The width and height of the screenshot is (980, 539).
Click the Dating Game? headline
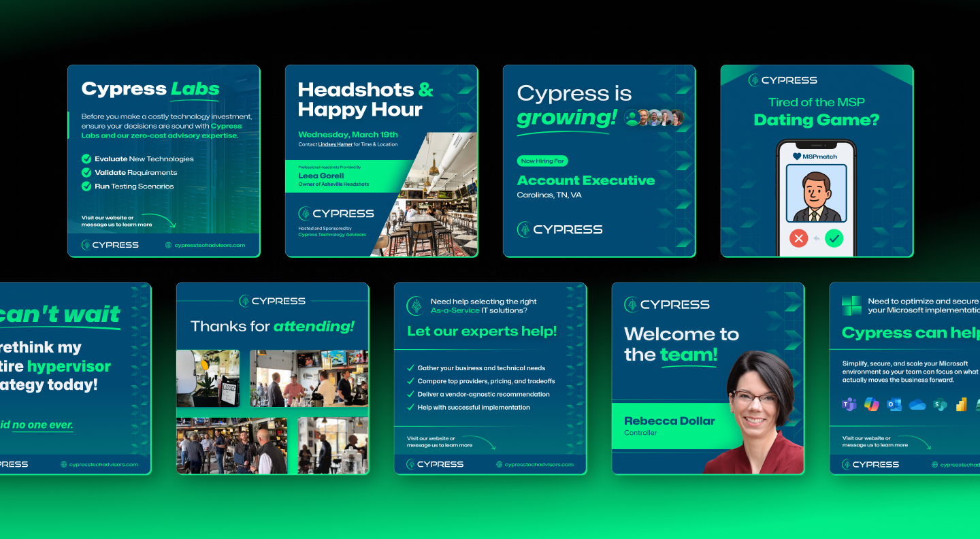point(817,120)
